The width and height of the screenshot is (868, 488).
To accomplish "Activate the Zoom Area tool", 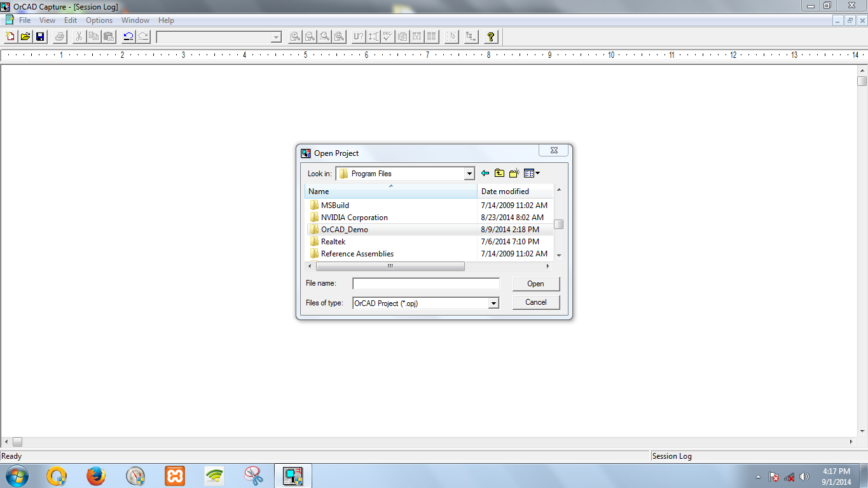I will pos(324,36).
